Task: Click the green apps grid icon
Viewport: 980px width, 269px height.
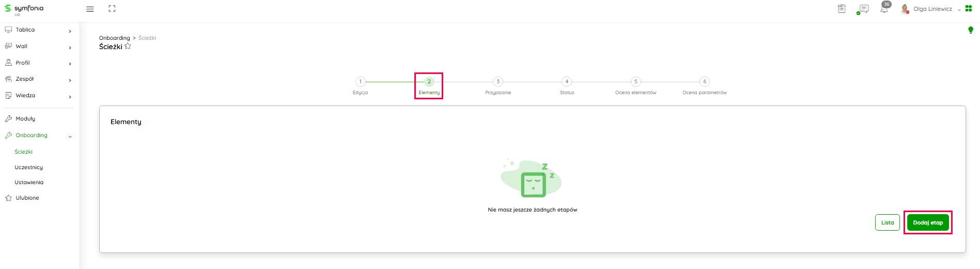Action: (x=969, y=9)
